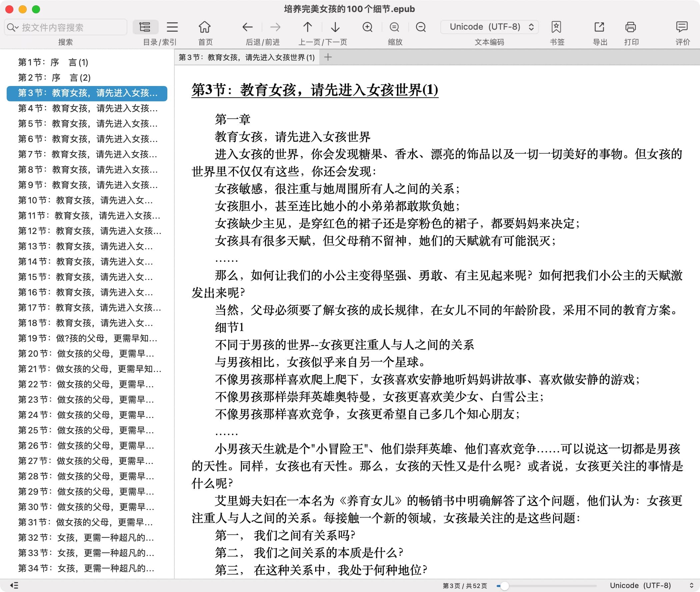The image size is (700, 592).
Task: Open chapter 第22节 in sidebar
Action: (86, 384)
